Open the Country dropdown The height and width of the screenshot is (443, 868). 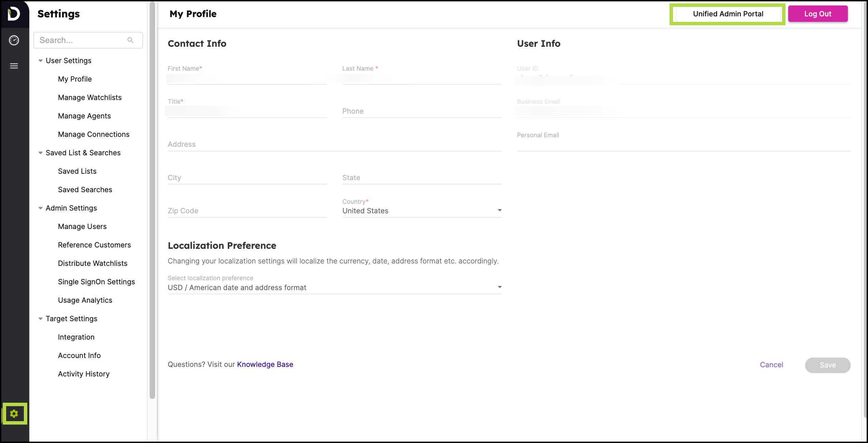(x=422, y=211)
